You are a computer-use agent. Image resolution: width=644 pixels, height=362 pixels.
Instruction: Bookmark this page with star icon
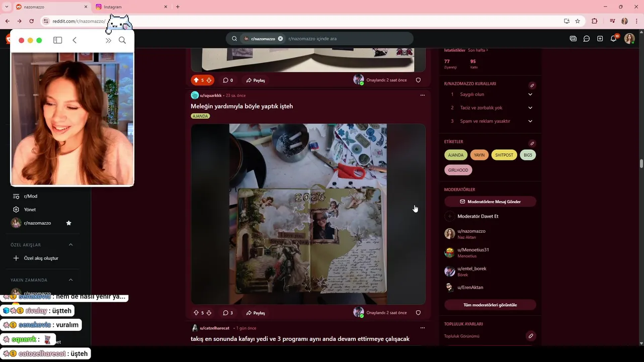[x=578, y=21]
